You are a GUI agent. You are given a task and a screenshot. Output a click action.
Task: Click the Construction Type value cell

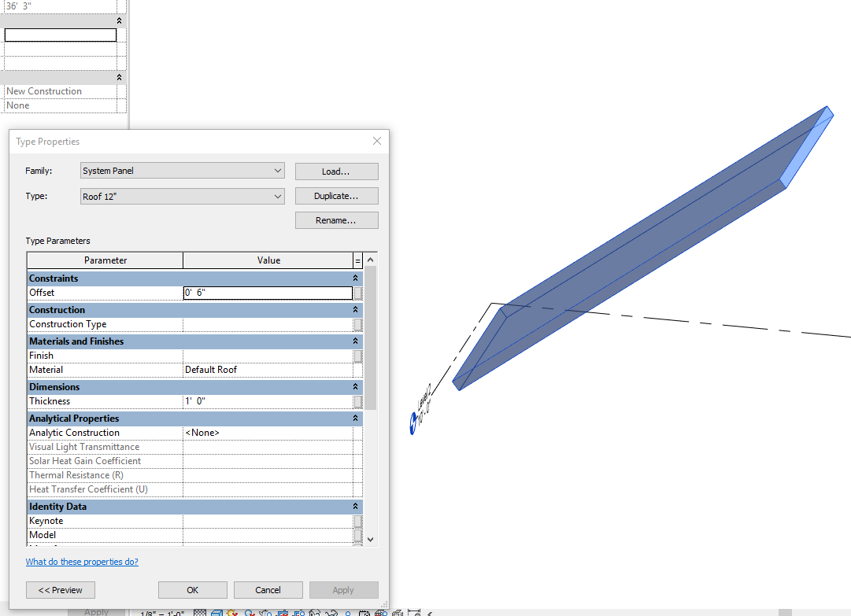pyautogui.click(x=268, y=324)
